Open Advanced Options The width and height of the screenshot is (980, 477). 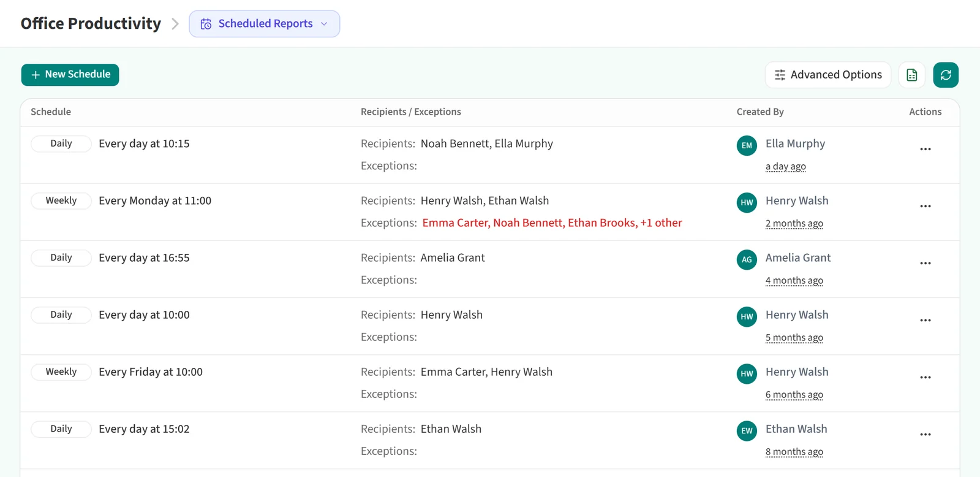click(828, 75)
